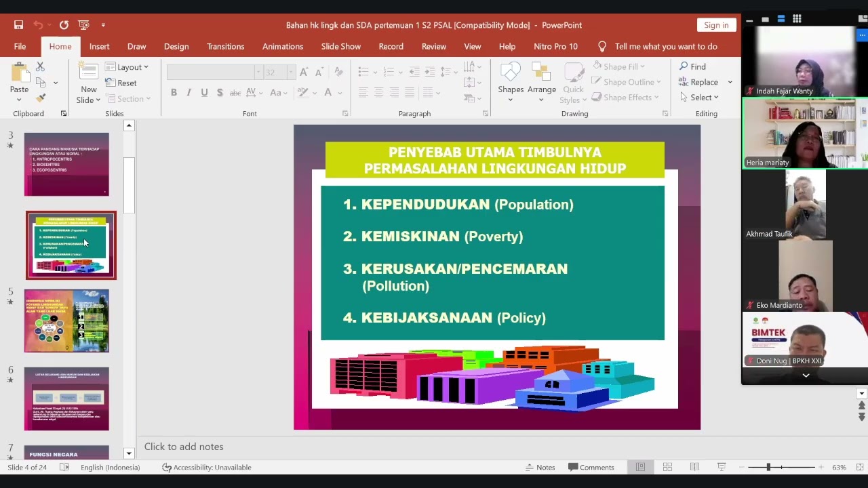Switch to Slide Sorter view icon

[x=667, y=467]
